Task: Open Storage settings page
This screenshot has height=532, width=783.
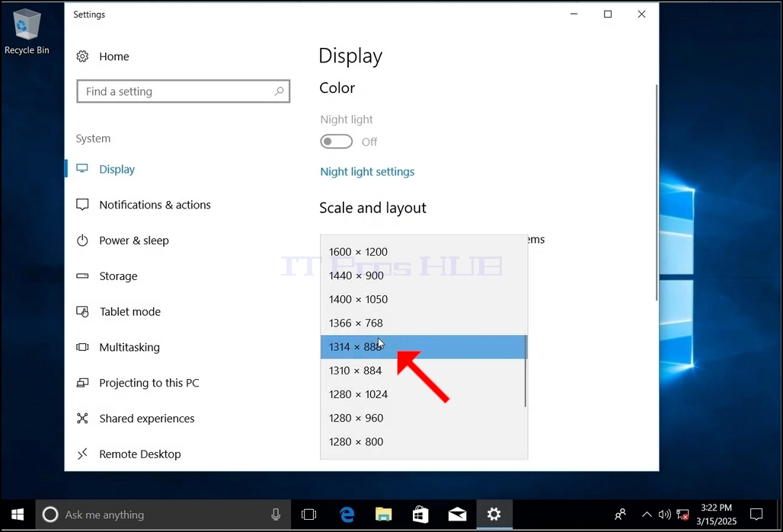Action: 118,276
